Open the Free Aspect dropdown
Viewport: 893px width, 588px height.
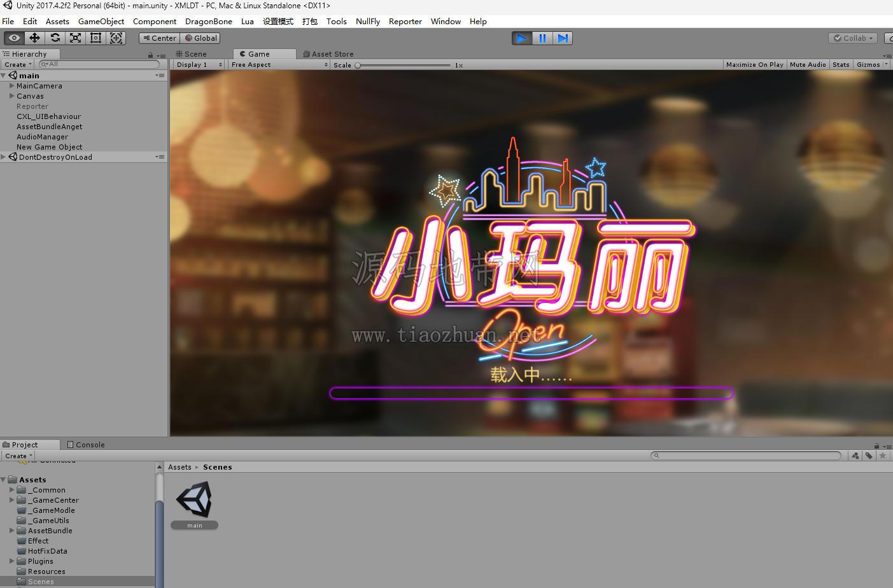click(x=279, y=64)
